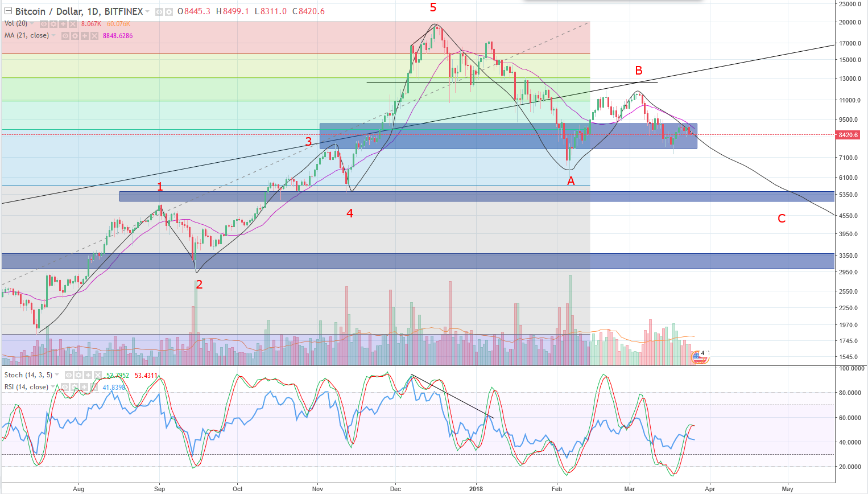Click the Apr label on time axis
Viewport: 868px width, 494px height.
point(710,489)
